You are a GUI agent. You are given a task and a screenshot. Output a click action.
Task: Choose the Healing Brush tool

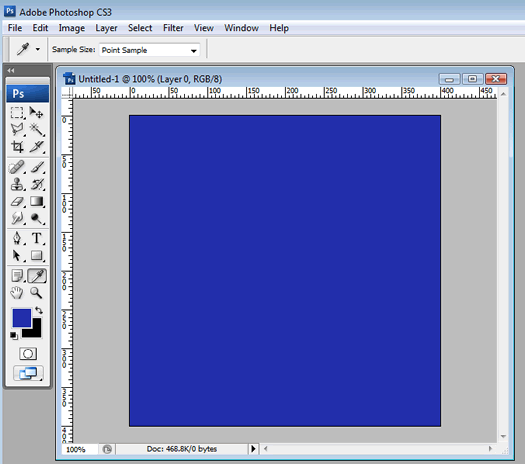point(17,167)
